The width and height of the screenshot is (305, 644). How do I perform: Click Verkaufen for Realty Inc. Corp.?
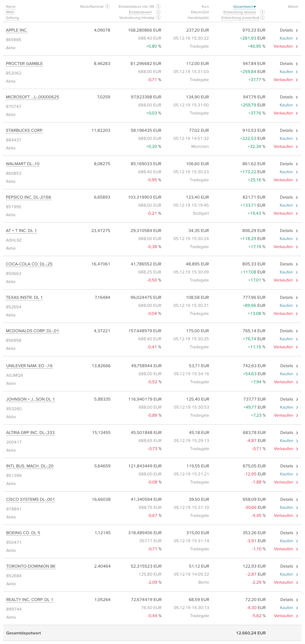coord(283,616)
